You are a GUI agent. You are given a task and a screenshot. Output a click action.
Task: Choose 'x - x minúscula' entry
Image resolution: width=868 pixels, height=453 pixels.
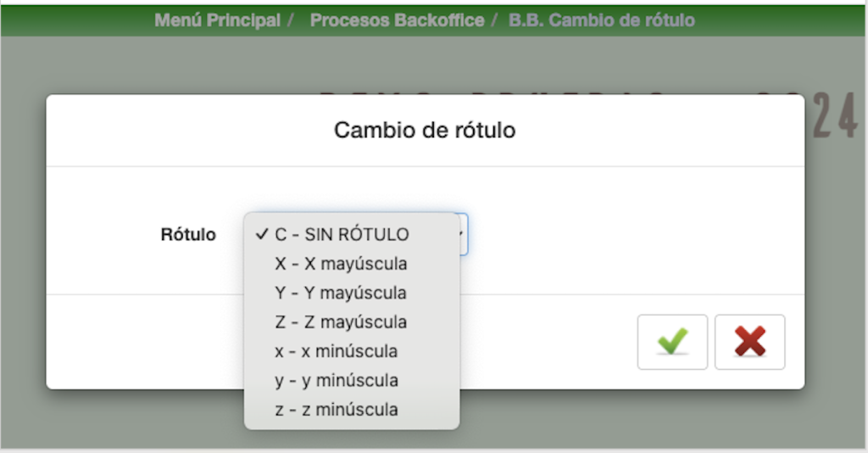tap(352, 351)
